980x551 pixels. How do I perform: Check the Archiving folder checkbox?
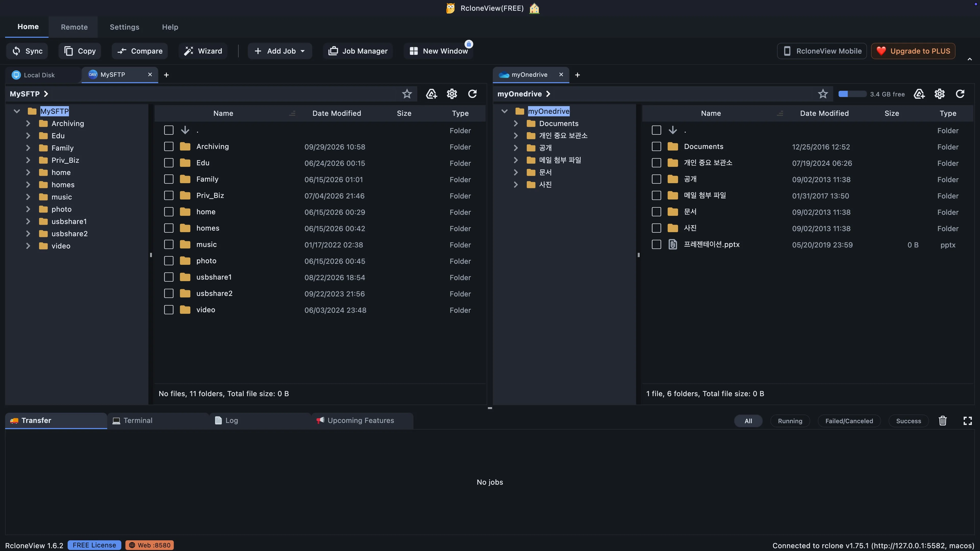pos(168,147)
